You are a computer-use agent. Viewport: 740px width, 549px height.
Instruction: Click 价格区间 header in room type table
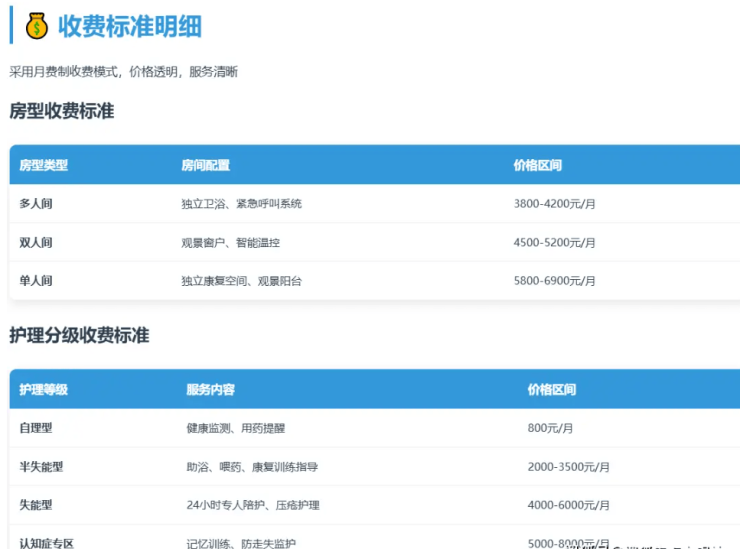(x=537, y=165)
